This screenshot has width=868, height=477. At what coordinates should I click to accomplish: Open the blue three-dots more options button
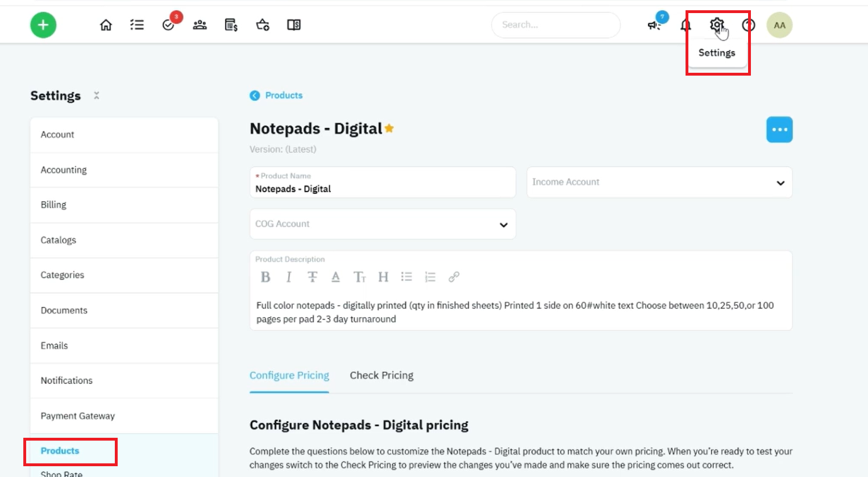(x=779, y=130)
